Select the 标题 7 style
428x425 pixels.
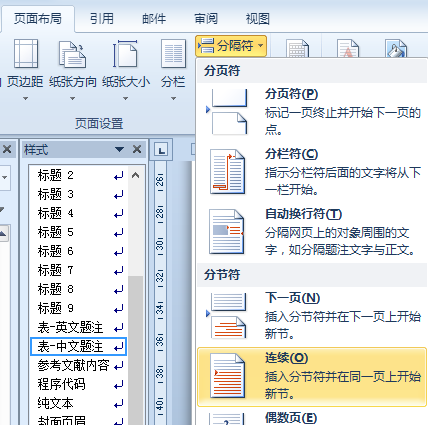(78, 270)
